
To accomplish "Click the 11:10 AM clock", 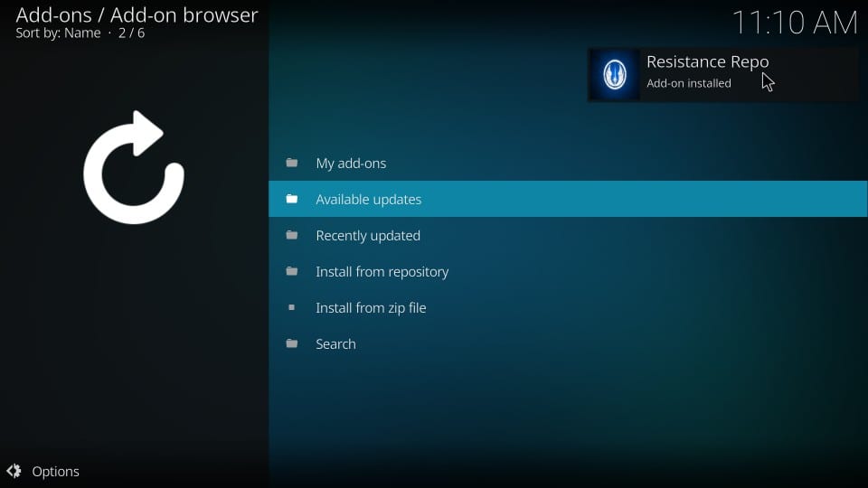I will (795, 23).
